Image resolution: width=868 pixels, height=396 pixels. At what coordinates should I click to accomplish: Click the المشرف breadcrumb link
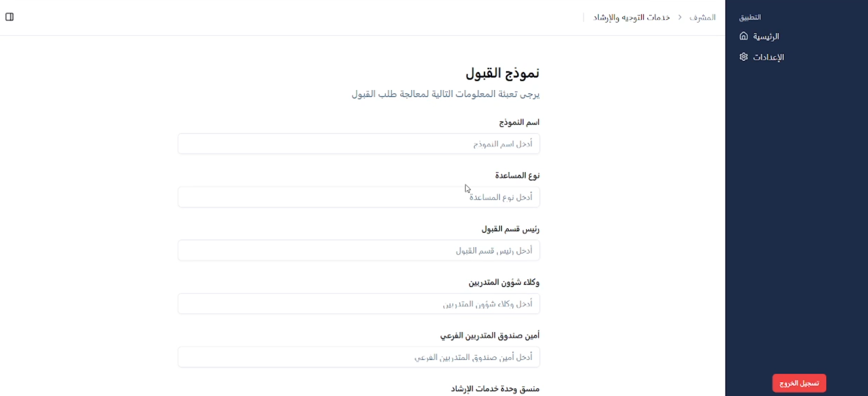[x=702, y=18]
